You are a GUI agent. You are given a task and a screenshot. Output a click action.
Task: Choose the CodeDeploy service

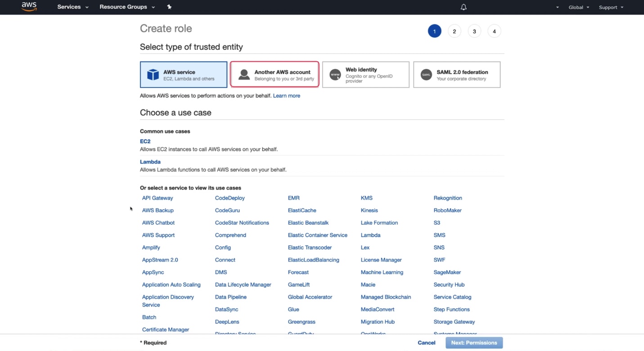[230, 198]
